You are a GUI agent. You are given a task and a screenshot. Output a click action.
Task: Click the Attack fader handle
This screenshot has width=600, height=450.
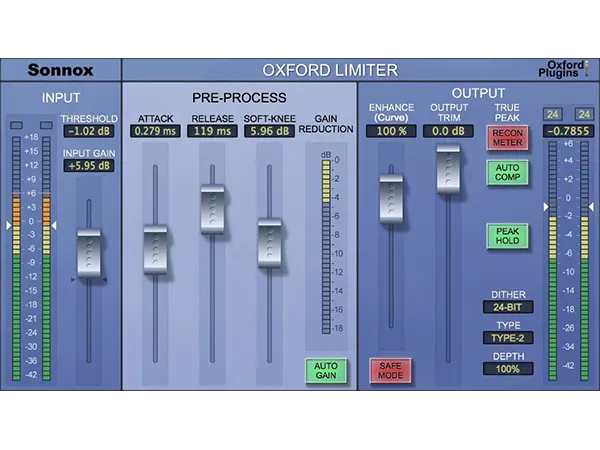(x=155, y=249)
